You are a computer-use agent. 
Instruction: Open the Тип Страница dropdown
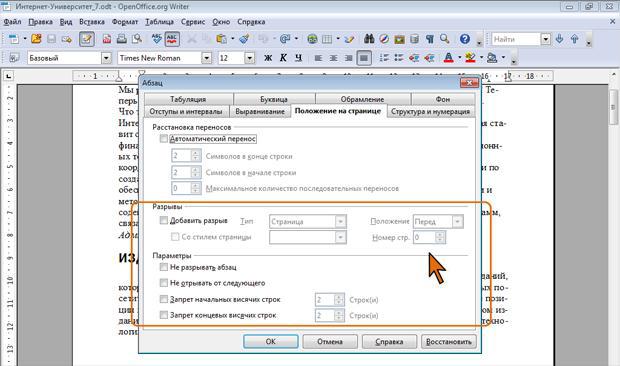pos(340,221)
